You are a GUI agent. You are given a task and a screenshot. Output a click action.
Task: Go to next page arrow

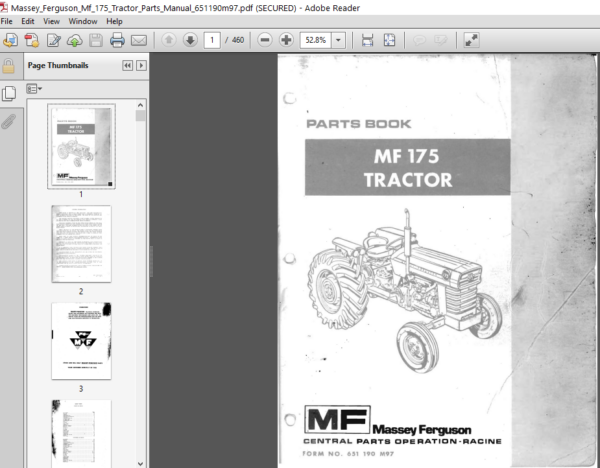tap(190, 40)
